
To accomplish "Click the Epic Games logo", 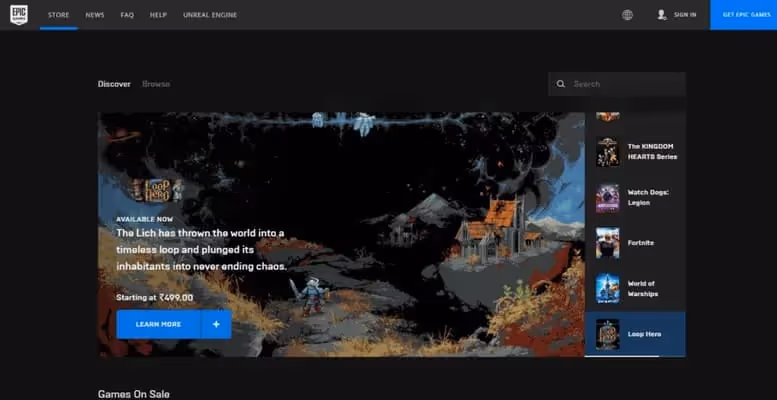I will [x=19, y=15].
